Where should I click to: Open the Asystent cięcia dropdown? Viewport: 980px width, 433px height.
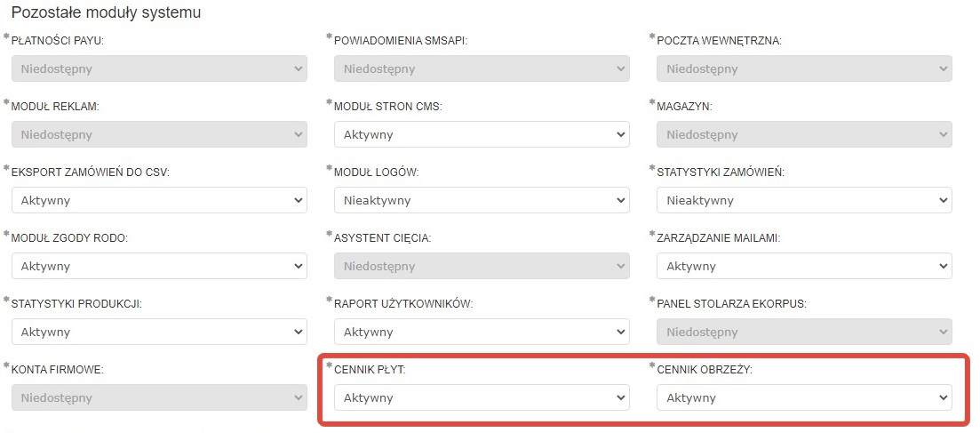pyautogui.click(x=482, y=266)
